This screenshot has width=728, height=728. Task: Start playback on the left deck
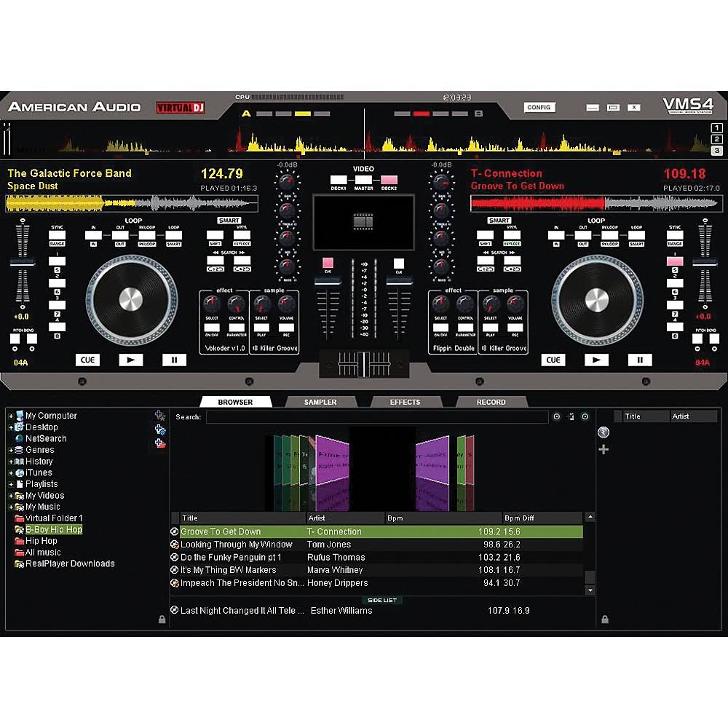131,360
